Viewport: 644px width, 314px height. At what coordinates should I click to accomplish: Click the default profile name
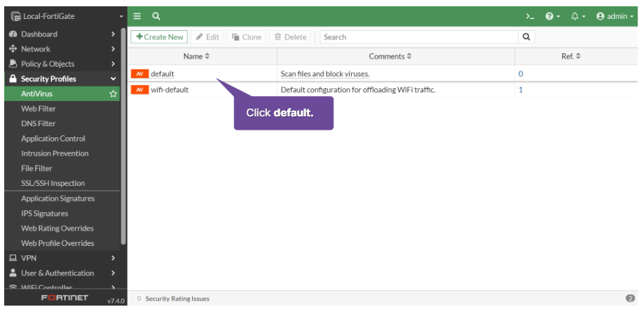pos(163,74)
